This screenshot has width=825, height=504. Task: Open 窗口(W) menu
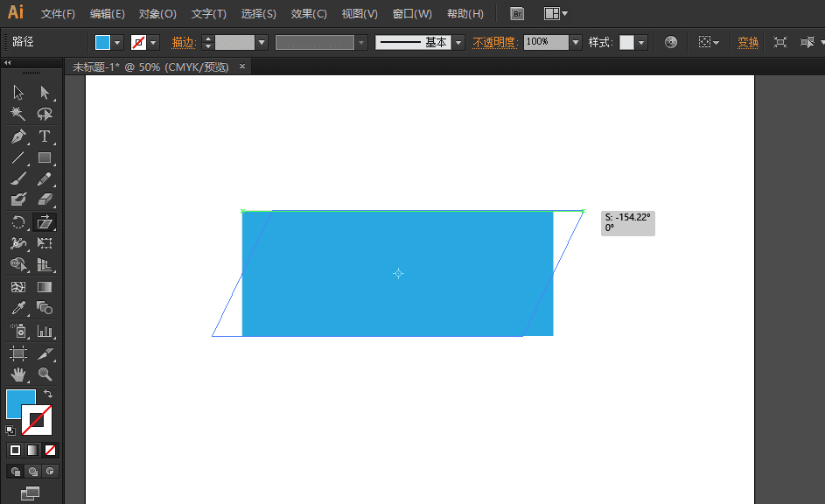click(412, 14)
